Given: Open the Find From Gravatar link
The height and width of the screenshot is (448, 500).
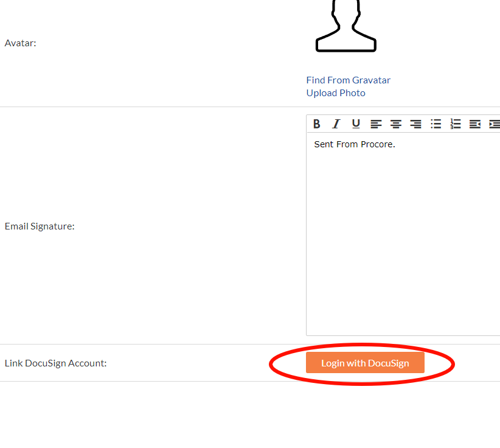Looking at the screenshot, I should (348, 80).
